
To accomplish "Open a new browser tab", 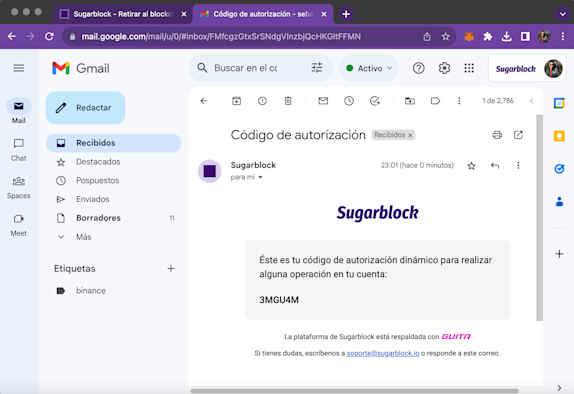I will (346, 14).
